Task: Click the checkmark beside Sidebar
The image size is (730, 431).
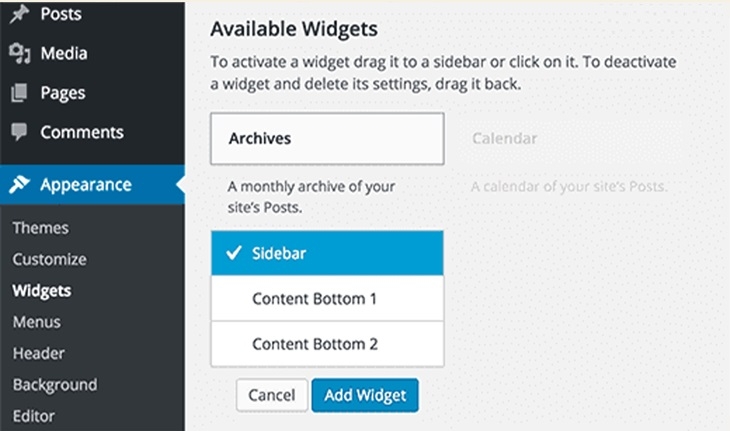Action: click(x=234, y=253)
